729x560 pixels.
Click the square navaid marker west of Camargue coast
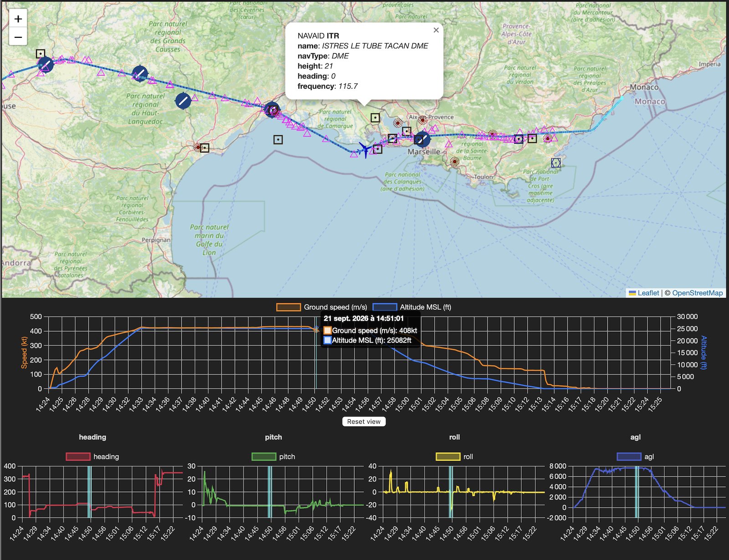[278, 140]
